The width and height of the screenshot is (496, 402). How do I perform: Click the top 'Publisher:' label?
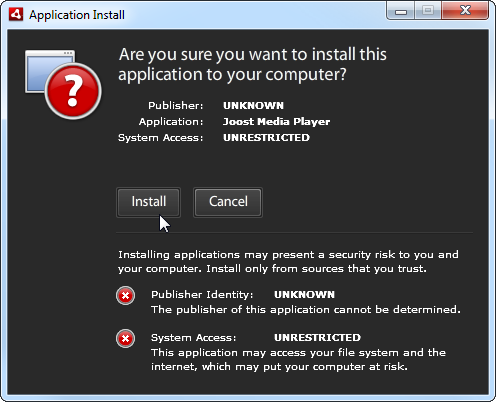[176, 106]
